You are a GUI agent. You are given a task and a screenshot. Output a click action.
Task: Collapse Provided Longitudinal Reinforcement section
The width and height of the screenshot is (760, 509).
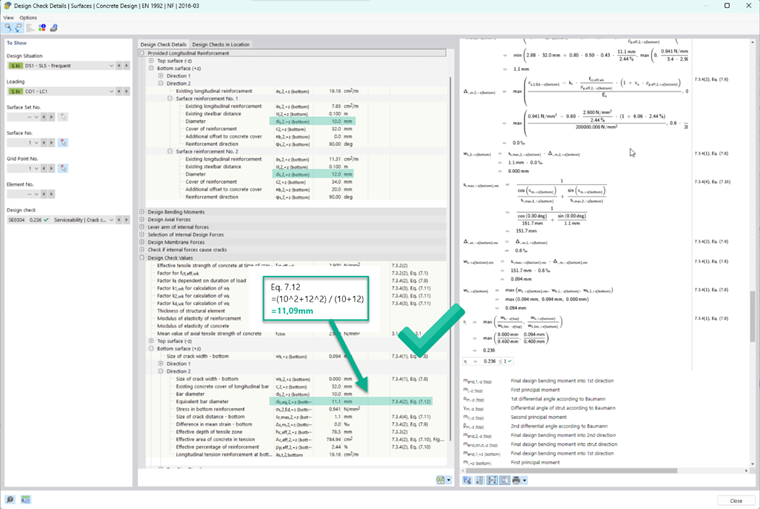click(142, 53)
